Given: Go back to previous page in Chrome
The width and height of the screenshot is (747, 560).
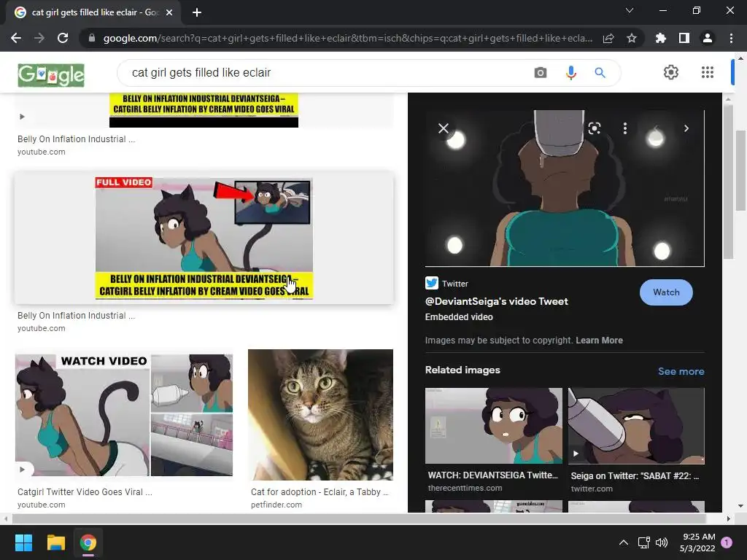Looking at the screenshot, I should [x=16, y=38].
